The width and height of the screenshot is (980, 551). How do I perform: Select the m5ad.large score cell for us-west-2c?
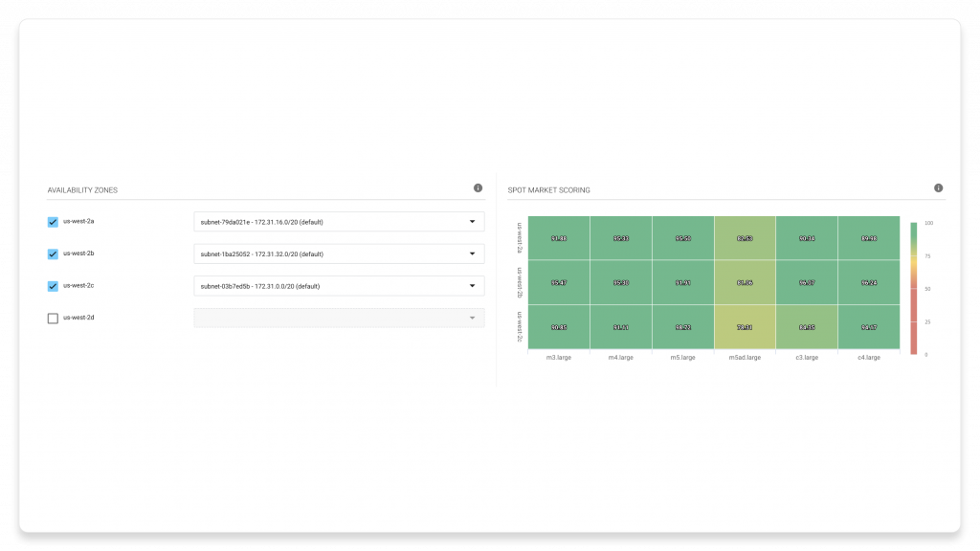coord(745,327)
